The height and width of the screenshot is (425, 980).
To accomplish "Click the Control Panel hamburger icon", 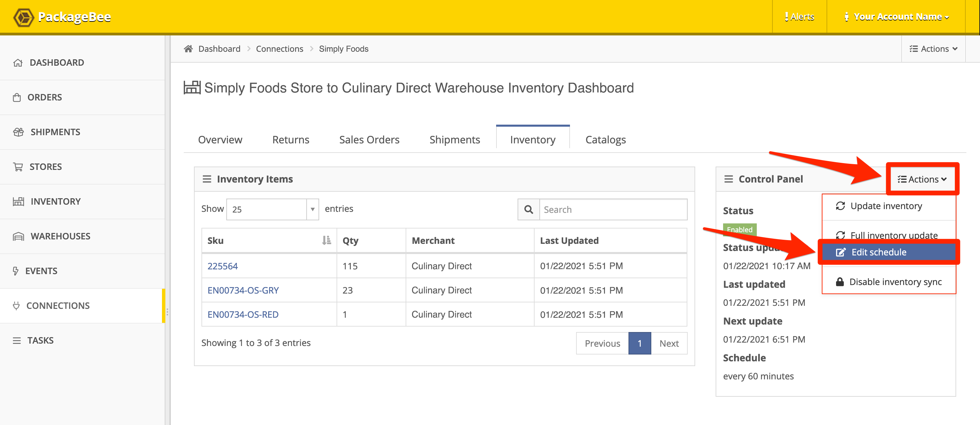I will point(728,179).
